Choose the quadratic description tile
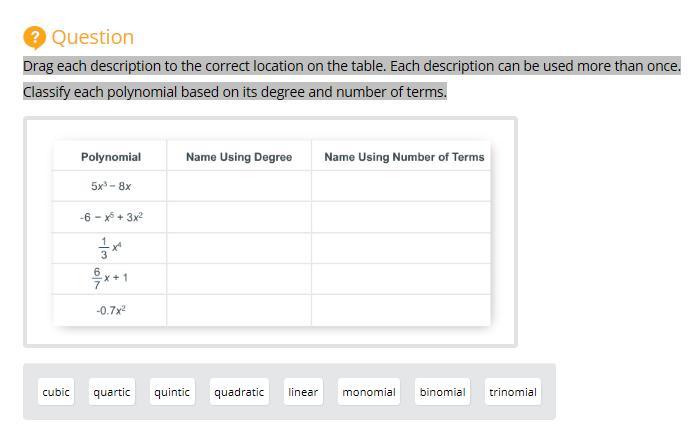 click(239, 392)
